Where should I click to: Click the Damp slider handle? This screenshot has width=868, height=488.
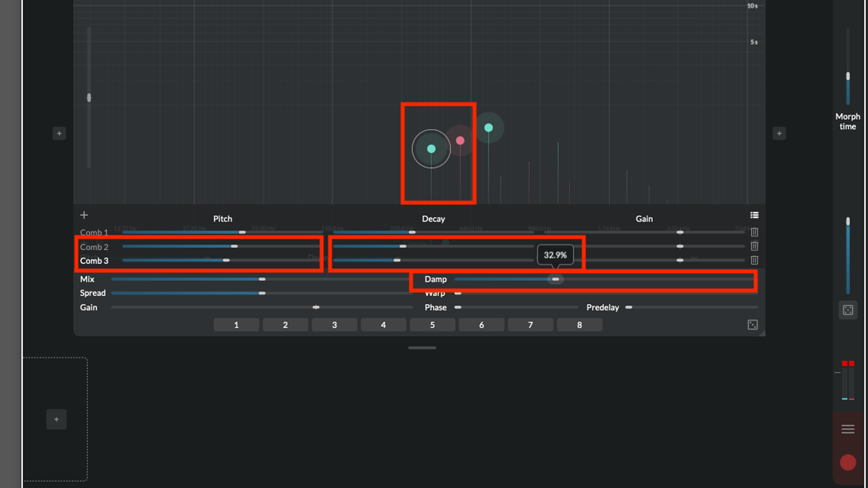point(555,279)
